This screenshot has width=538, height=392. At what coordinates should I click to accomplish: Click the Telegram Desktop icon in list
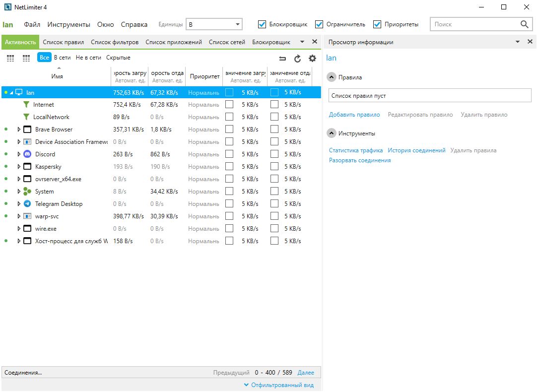pos(27,204)
